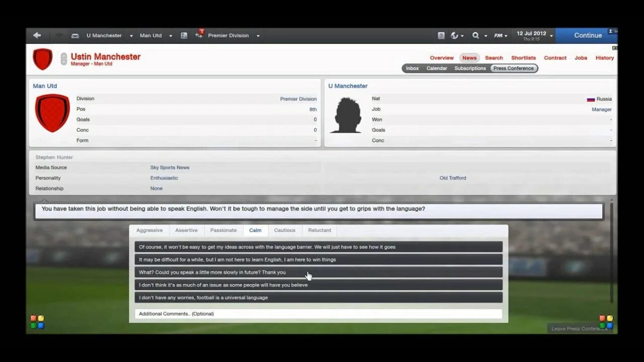This screenshot has width=644, height=362.
Task: Expand dropdown arrow beside search magnifier
Action: coord(486,36)
